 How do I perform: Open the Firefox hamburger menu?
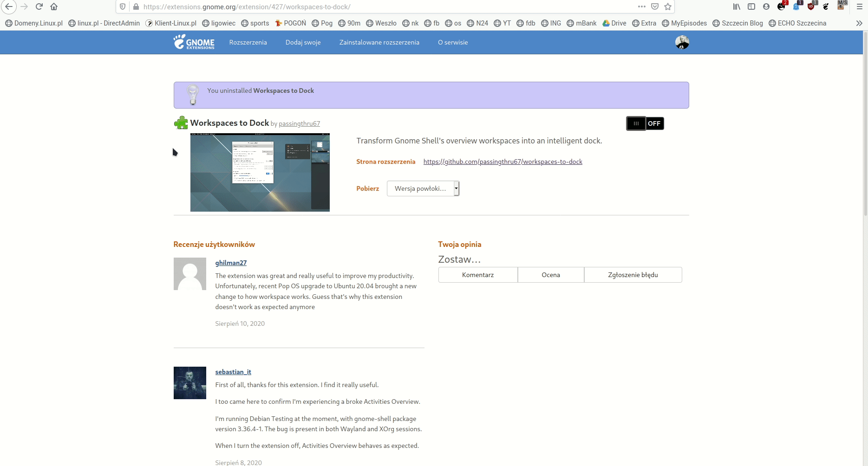[859, 6]
